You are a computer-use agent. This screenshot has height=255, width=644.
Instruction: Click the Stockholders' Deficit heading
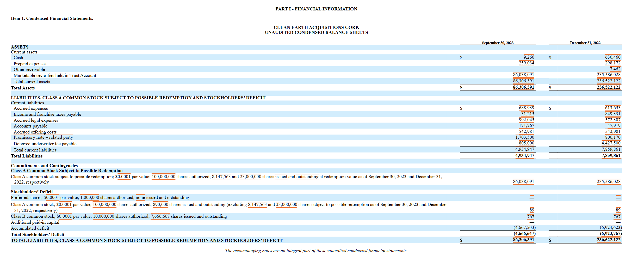(x=32, y=192)
